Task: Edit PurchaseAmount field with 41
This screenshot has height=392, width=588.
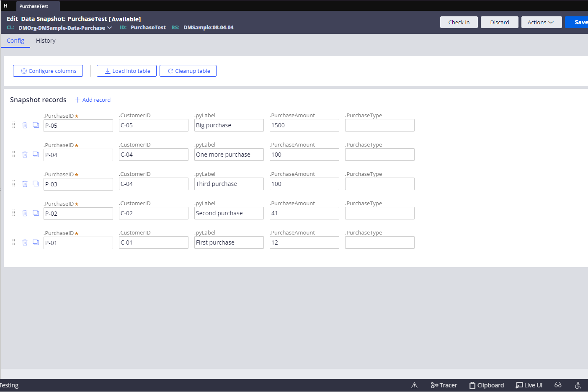Action: tap(304, 213)
